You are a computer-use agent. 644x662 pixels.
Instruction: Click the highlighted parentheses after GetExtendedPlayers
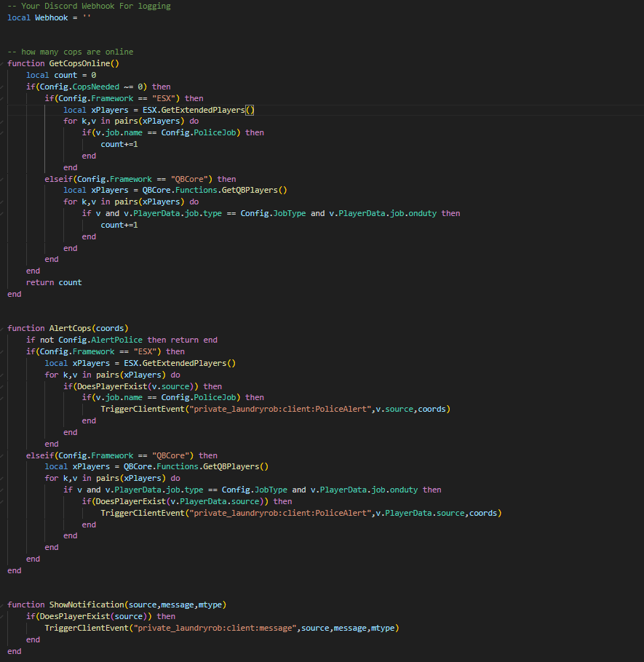250,110
